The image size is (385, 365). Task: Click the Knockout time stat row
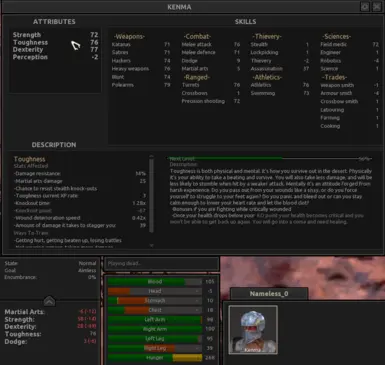click(80, 203)
